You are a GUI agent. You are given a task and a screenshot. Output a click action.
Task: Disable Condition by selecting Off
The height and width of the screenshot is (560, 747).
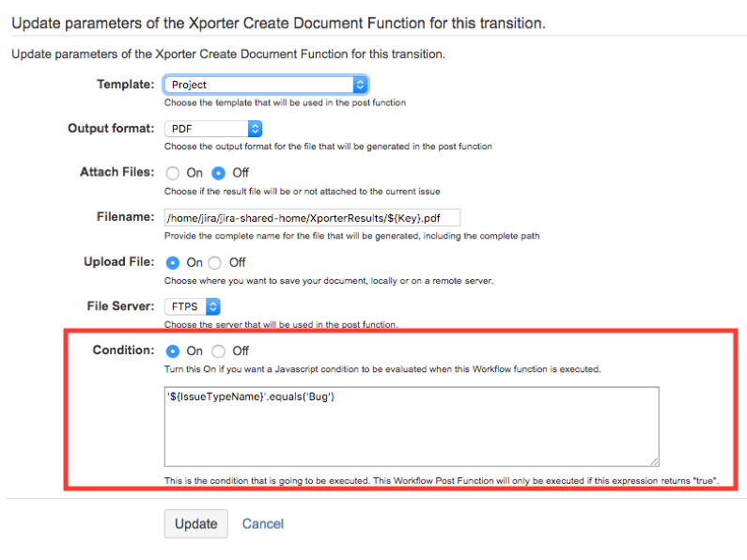tap(219, 350)
